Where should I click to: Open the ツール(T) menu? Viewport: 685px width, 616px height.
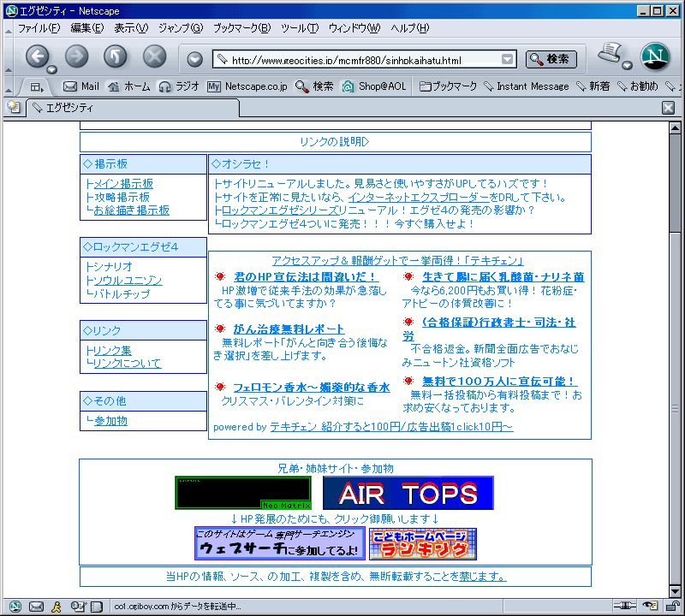tap(300, 28)
